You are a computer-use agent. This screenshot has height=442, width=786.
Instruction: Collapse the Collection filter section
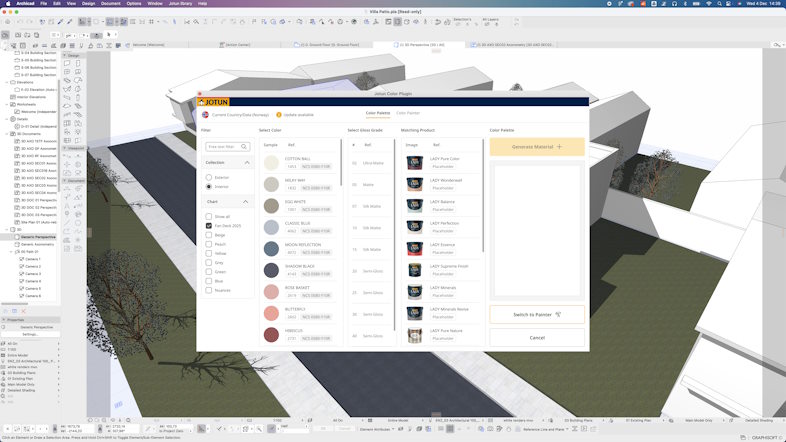click(247, 162)
